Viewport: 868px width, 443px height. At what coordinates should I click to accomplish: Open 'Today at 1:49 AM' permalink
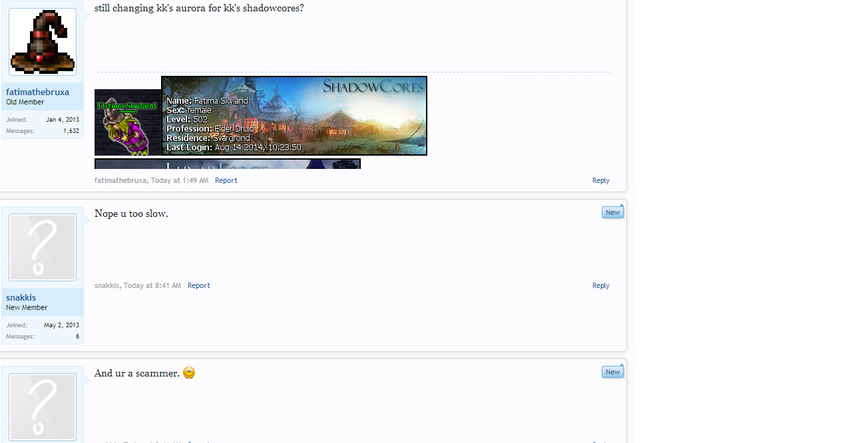(x=180, y=180)
